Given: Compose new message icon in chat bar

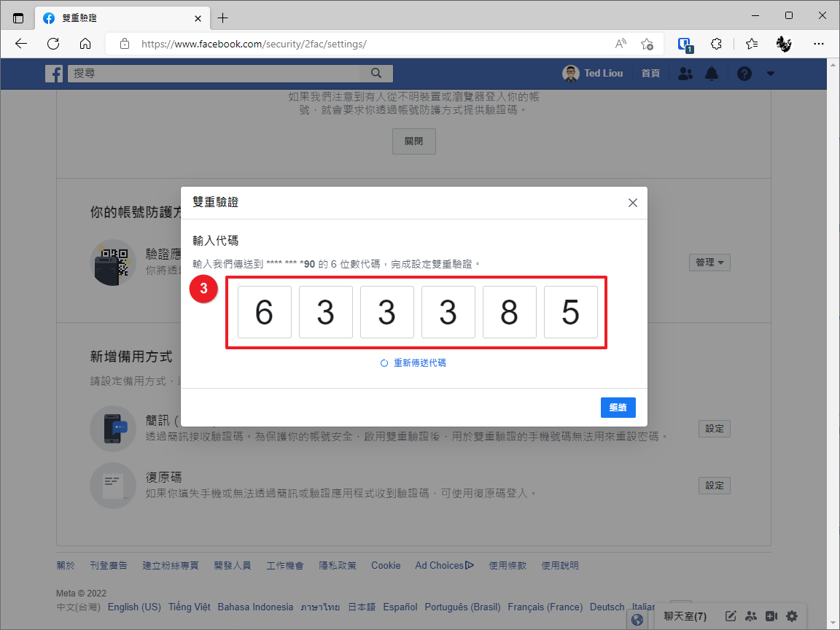Looking at the screenshot, I should [x=731, y=616].
